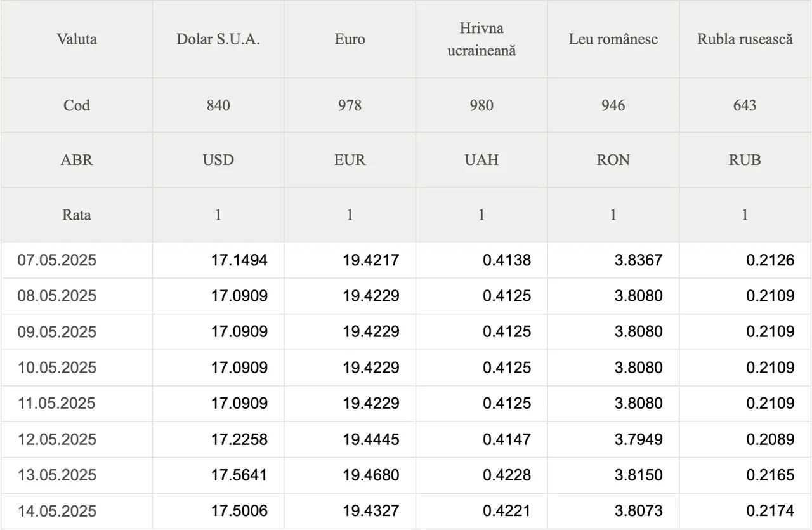The image size is (812, 530).
Task: Click the Dolar S.U.A. column header
Action: [218, 39]
